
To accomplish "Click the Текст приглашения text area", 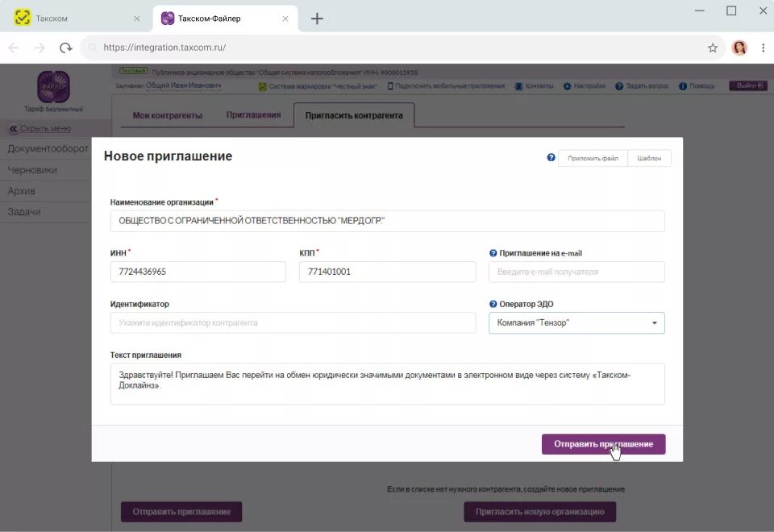I will click(388, 384).
